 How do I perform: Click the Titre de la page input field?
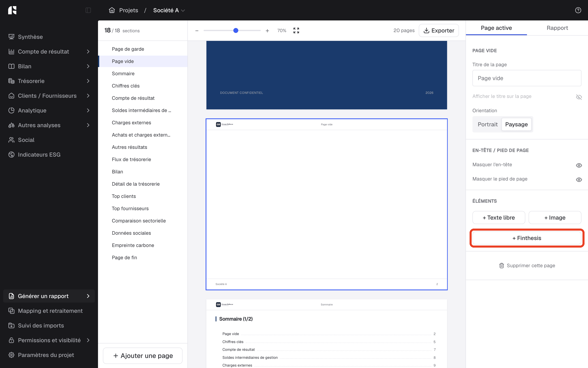(527, 78)
